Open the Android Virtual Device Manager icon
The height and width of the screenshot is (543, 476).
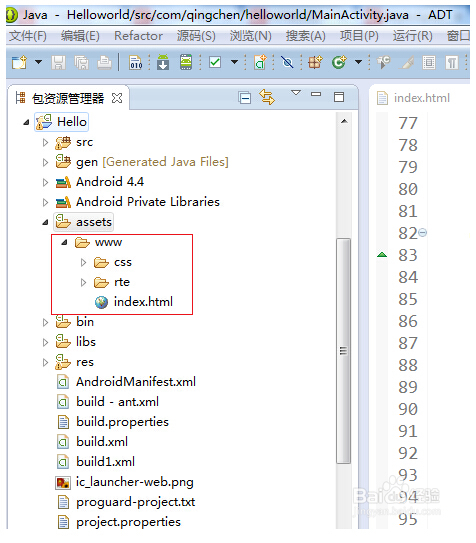point(186,62)
